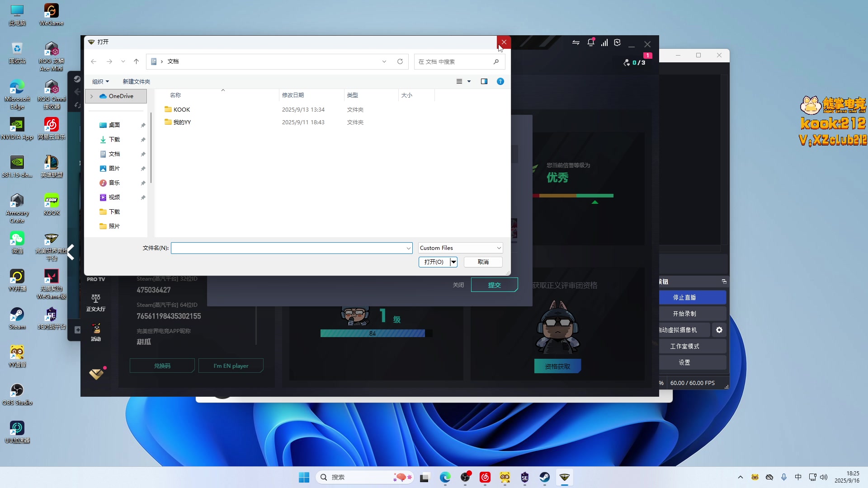Click the 打开(O) button
Image resolution: width=868 pixels, height=488 pixels.
point(434,262)
